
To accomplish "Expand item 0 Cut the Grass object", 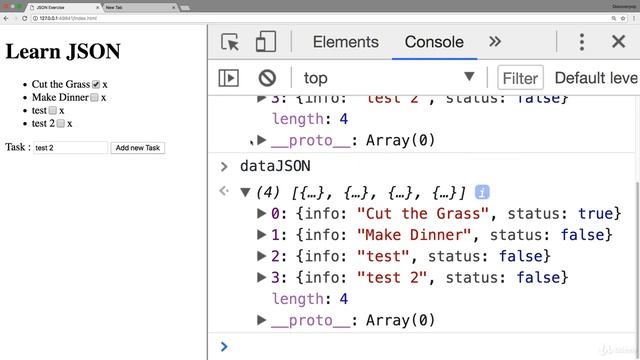I will coord(261,213).
